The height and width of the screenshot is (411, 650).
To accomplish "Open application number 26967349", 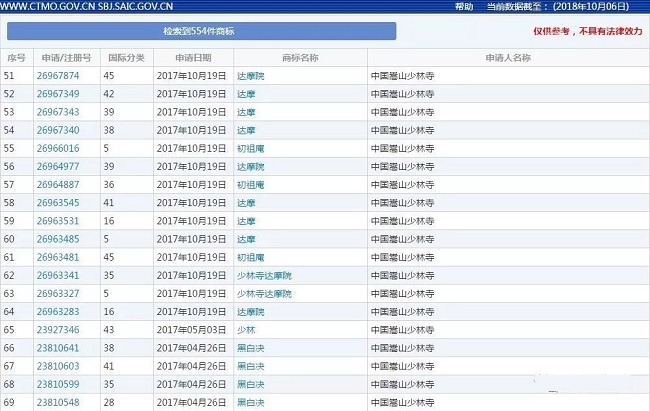I will pyautogui.click(x=58, y=93).
